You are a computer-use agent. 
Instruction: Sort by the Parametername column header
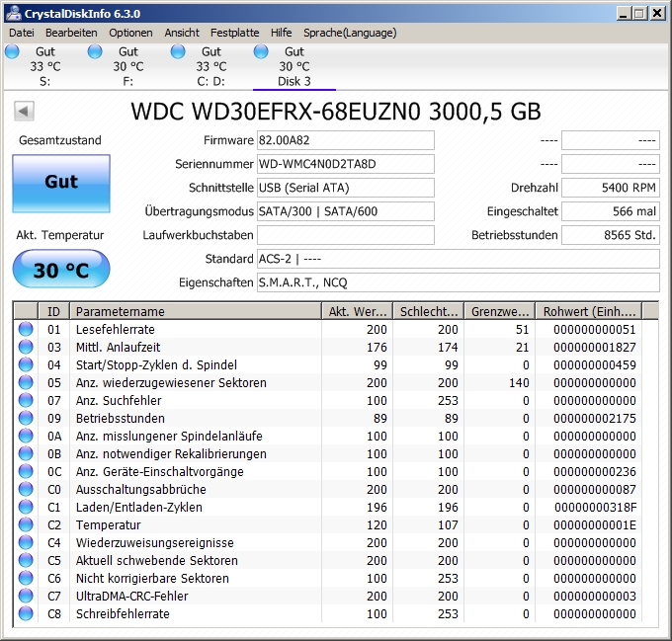pos(196,311)
